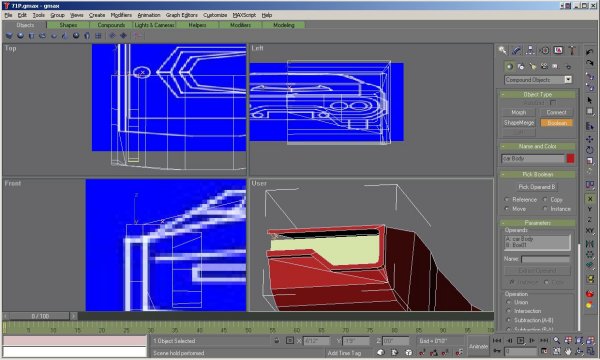Collapse the Object Type rollout
Screen dimensions: 600x360
click(x=537, y=94)
